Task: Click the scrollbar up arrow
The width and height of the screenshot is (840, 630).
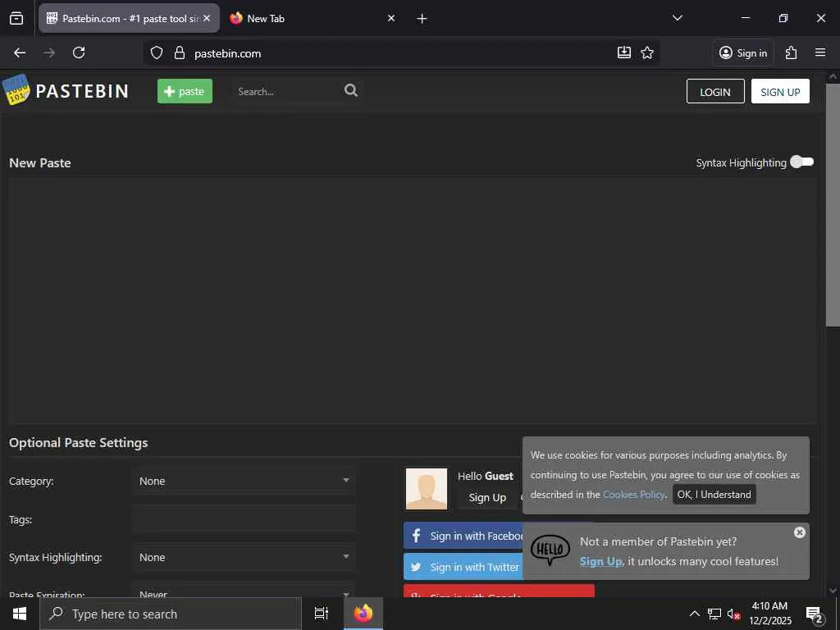Action: (833, 77)
